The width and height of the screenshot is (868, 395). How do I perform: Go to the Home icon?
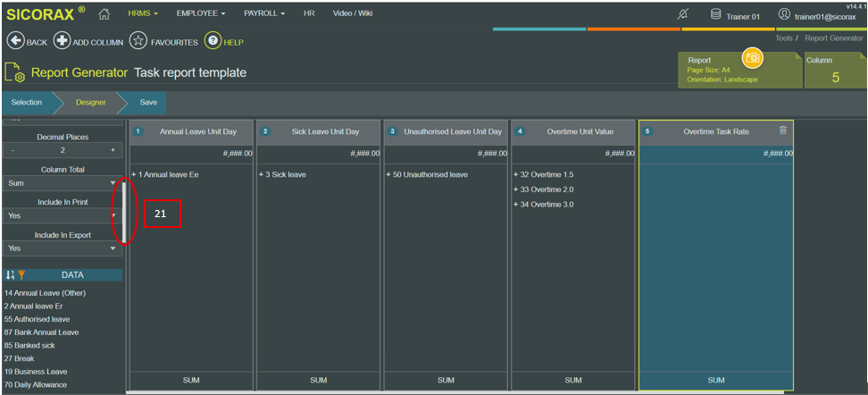(x=104, y=13)
